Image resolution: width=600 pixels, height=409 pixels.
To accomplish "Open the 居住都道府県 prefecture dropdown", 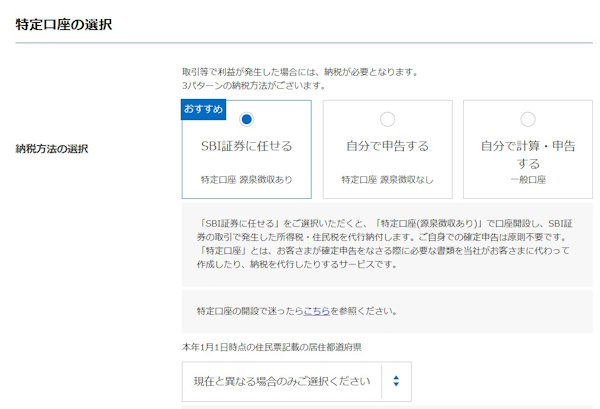I will pos(297,381).
